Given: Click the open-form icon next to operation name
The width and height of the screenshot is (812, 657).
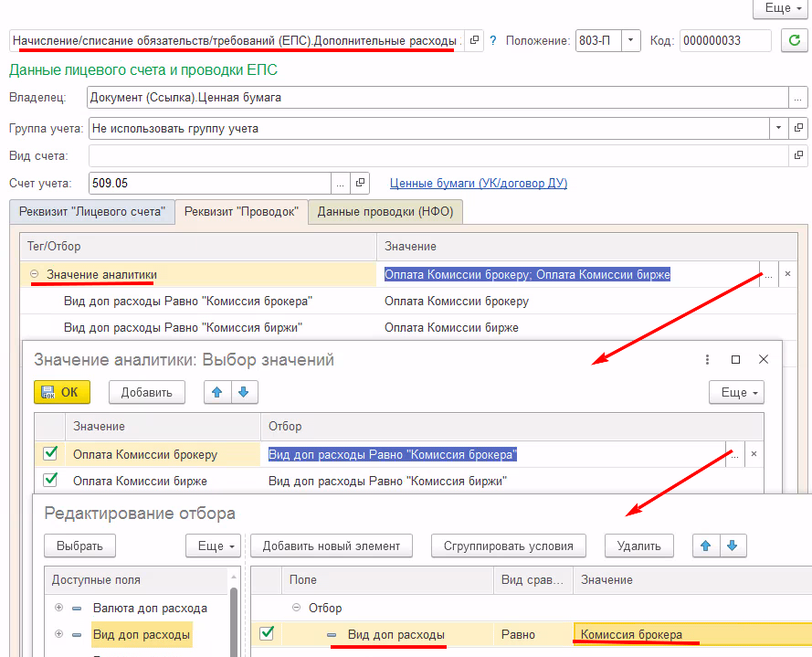Looking at the screenshot, I should (473, 41).
